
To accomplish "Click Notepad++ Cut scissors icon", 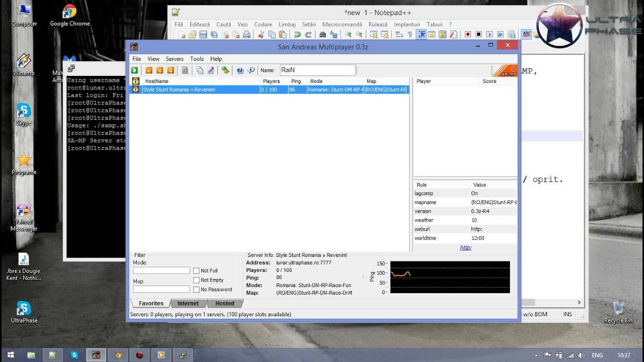I will (x=261, y=35).
